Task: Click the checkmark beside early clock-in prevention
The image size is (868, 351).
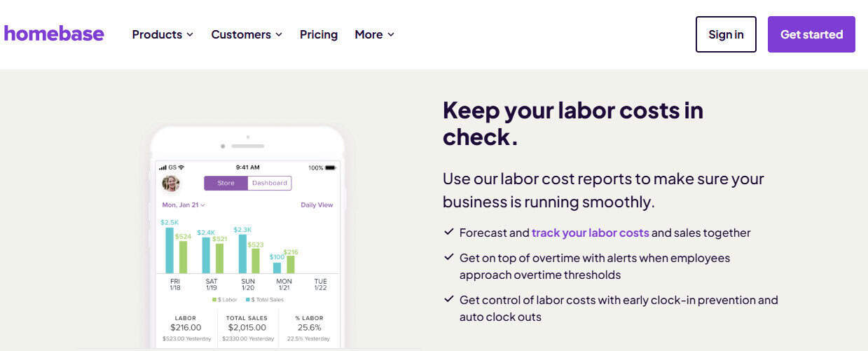Action: 448,300
